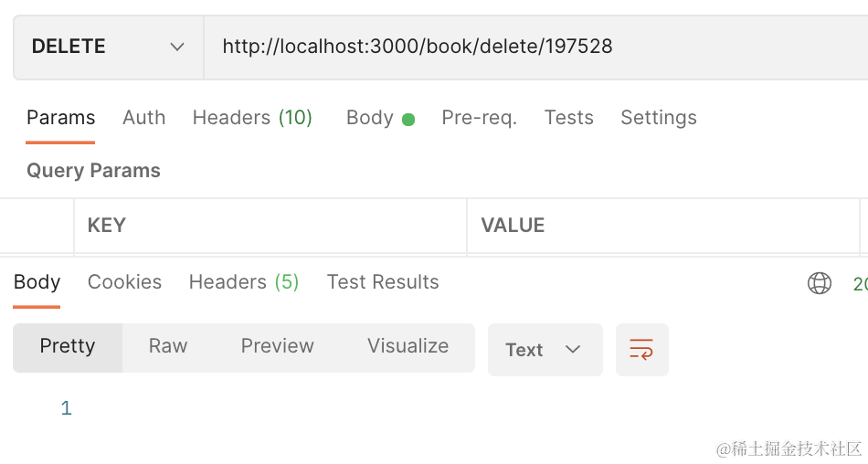The width and height of the screenshot is (868, 464).
Task: Show the Test Results tab
Action: (383, 282)
